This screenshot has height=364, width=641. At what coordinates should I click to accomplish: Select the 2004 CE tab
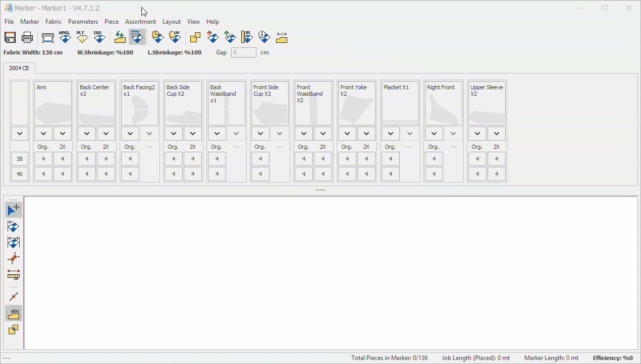tap(19, 68)
